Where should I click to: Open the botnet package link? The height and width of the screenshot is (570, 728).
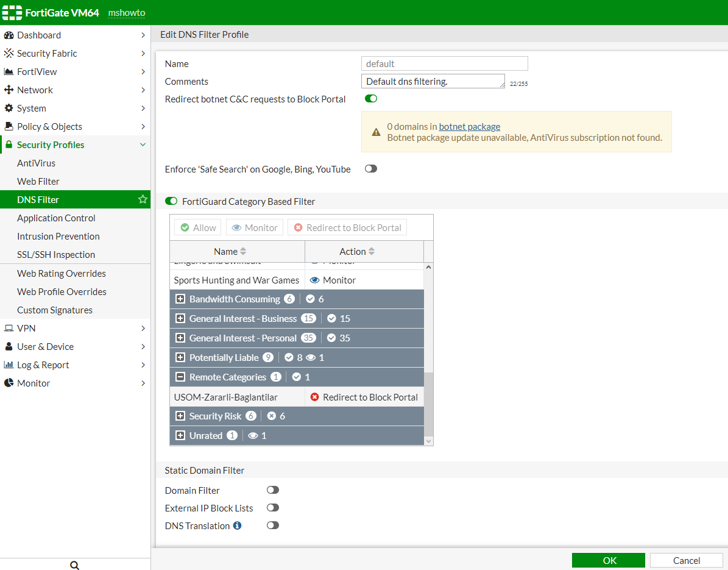click(470, 127)
